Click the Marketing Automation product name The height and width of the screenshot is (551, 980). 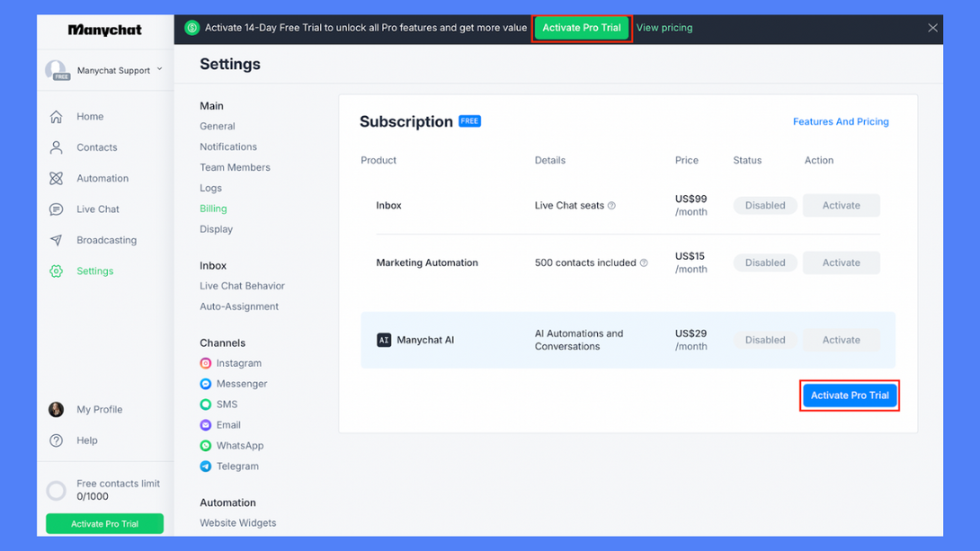click(x=427, y=263)
